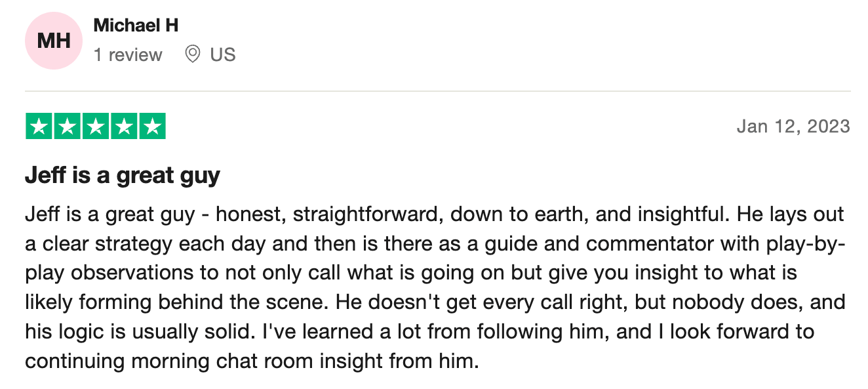Screen dimensions: 868x389
Task: Click the location pin icon
Action: pos(192,54)
